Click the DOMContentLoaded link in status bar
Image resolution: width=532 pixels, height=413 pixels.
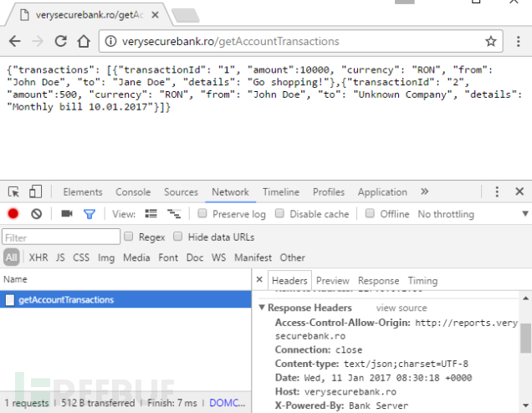click(x=227, y=403)
